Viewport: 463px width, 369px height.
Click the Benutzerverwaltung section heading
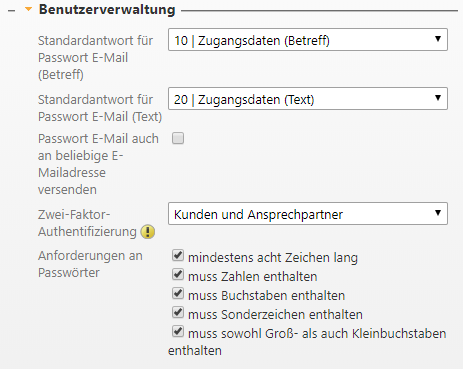[x=107, y=9]
